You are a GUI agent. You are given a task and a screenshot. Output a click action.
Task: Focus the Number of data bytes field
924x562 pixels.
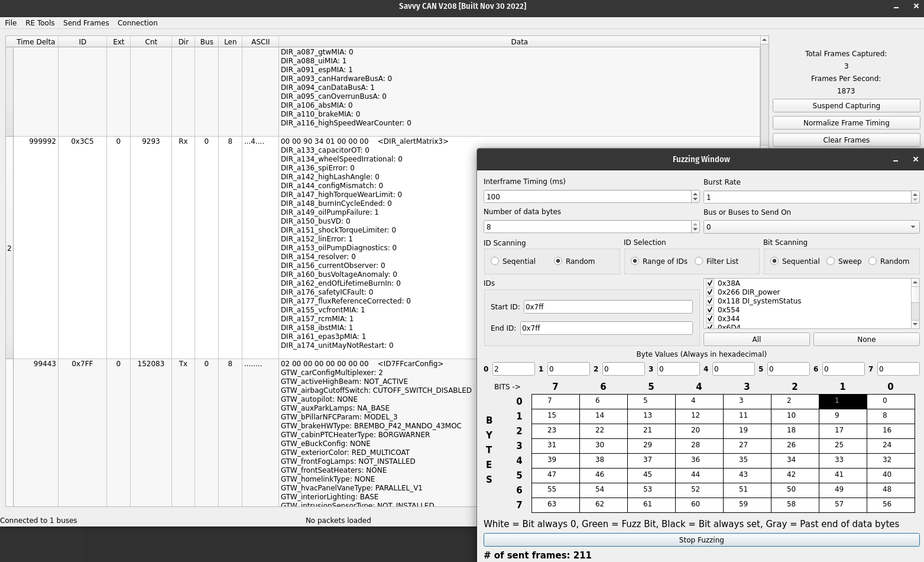click(587, 227)
